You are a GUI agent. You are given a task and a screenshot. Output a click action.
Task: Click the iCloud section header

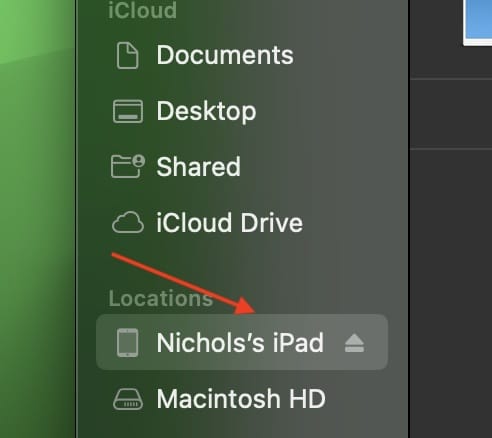coord(142,10)
